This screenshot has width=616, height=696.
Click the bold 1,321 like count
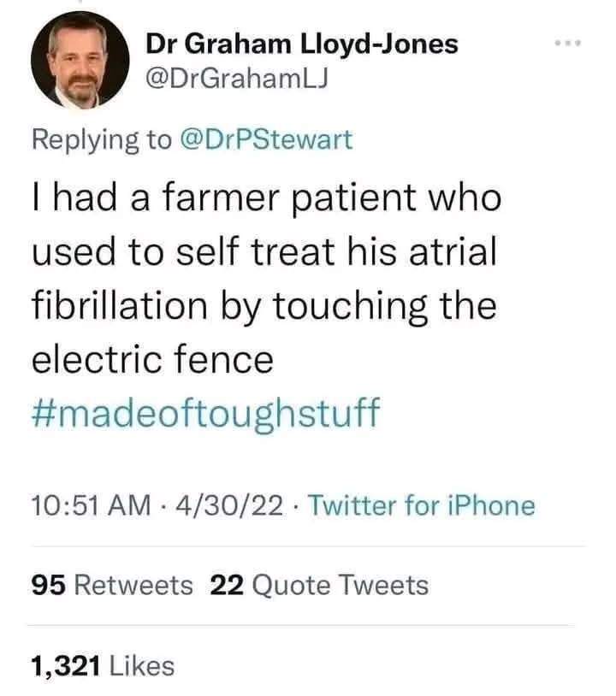point(68,664)
